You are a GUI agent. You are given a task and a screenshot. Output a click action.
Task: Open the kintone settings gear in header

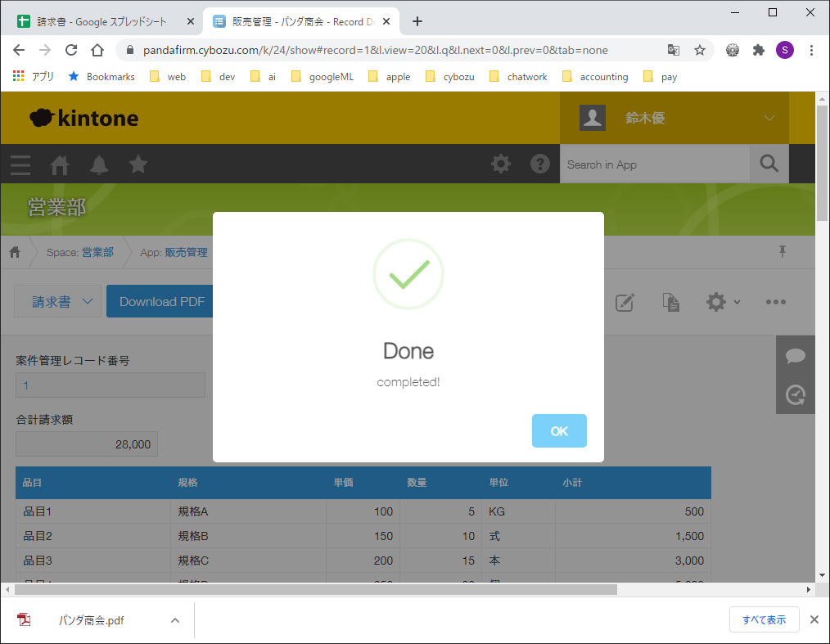(x=501, y=164)
